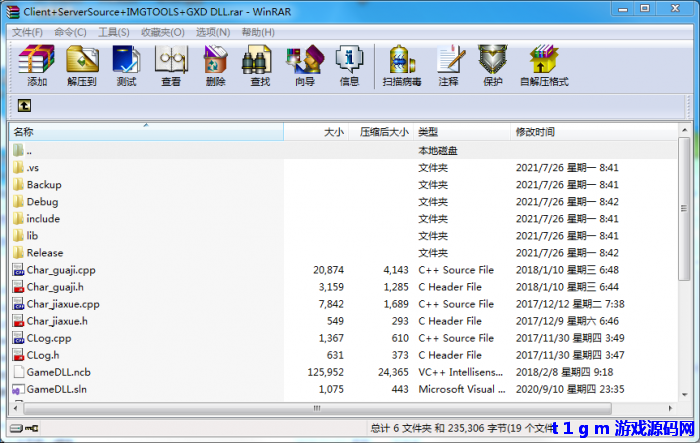Maximize the WinRAR window
Viewport: 700px width, 443px height.
point(645,9)
